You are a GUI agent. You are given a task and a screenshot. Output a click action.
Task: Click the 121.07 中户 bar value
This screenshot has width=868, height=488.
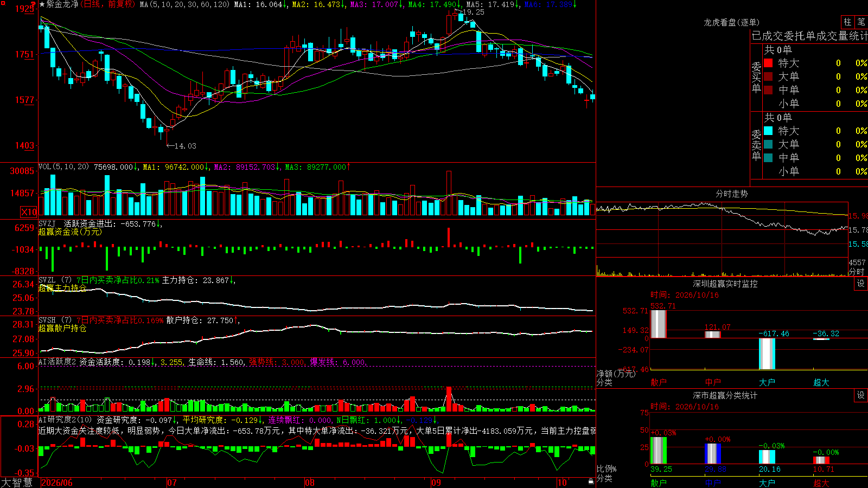point(717,327)
